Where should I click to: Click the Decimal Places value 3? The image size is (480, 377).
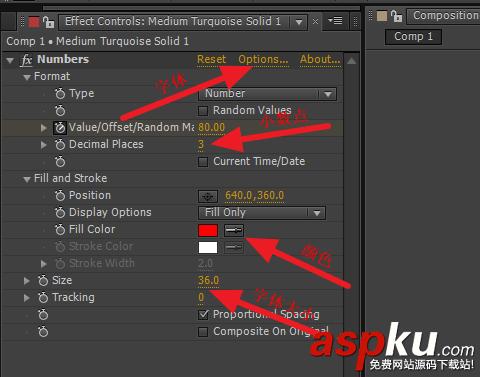coord(201,144)
